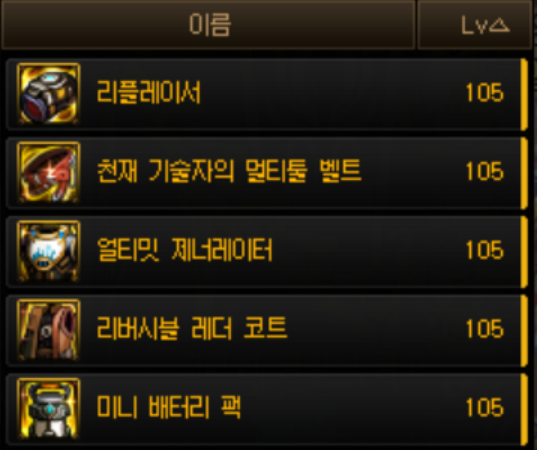Screen dimensions: 537x450
Task: Click the 리플레이서 item icon
Action: [49, 93]
